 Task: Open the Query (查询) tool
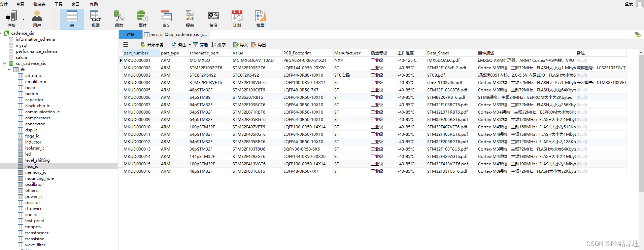pyautogui.click(x=166, y=19)
